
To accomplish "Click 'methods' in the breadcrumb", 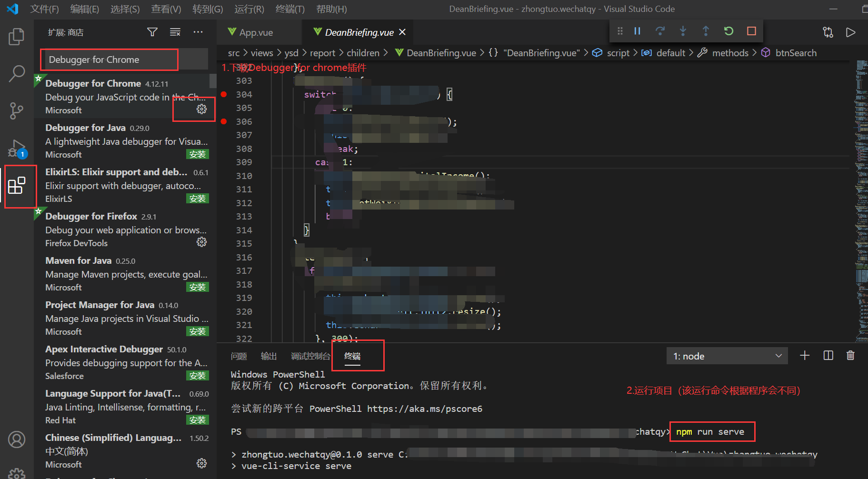I will 730,53.
